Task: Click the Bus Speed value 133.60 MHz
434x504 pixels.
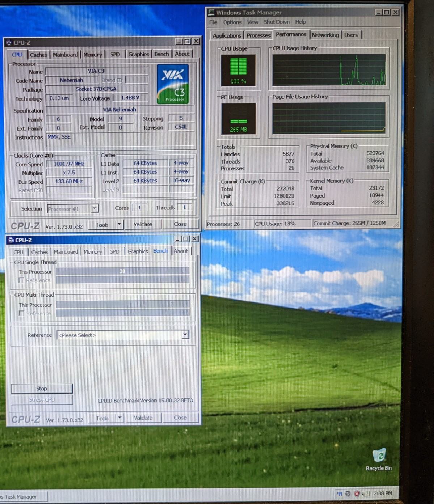Action: (x=69, y=182)
